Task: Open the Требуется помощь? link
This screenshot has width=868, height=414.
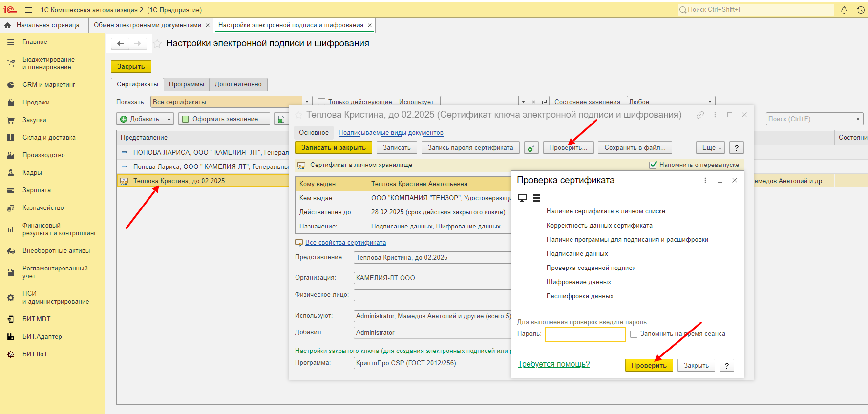Action: coord(553,364)
